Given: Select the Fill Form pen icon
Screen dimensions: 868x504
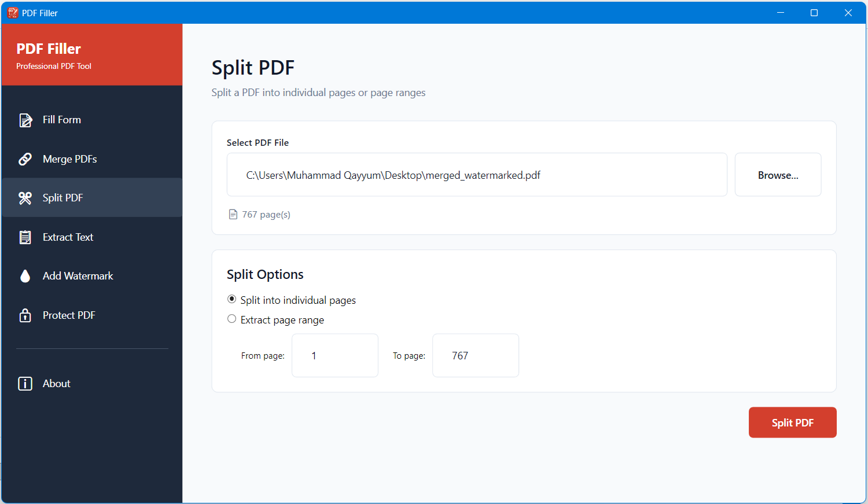Looking at the screenshot, I should 25,120.
